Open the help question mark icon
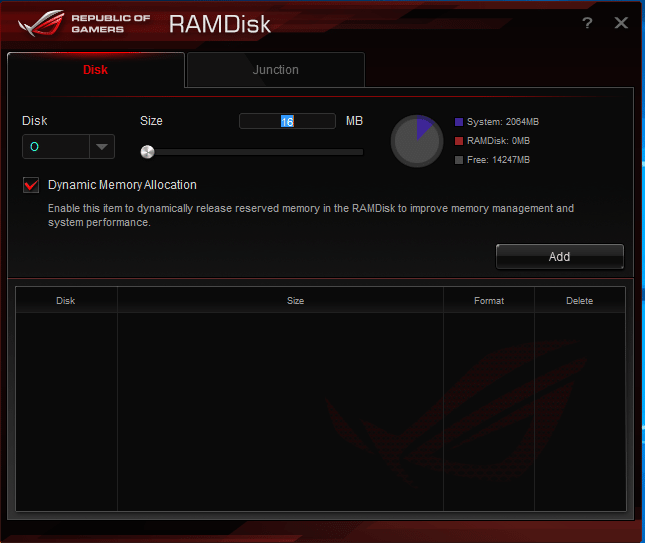The width and height of the screenshot is (645, 543). (587, 23)
